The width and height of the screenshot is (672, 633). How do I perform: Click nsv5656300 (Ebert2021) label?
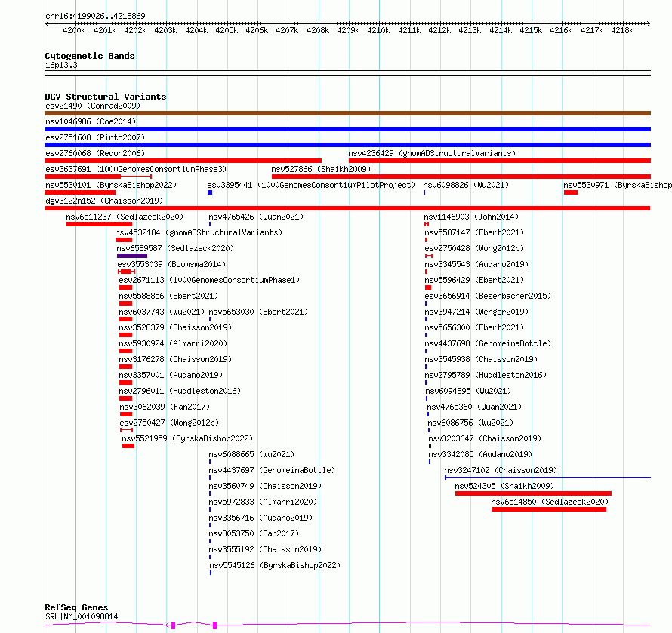click(474, 327)
